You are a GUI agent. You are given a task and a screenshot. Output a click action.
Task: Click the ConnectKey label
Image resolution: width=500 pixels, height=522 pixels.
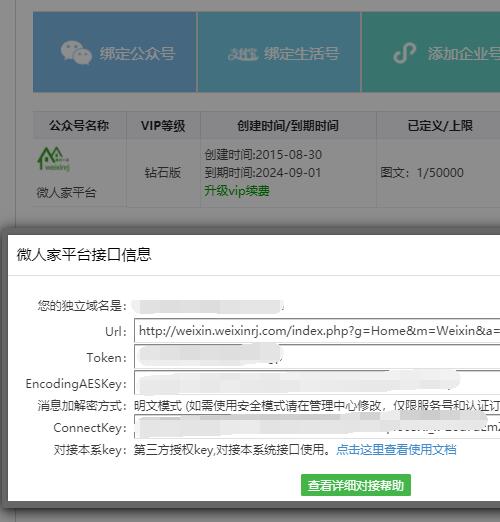(90, 428)
